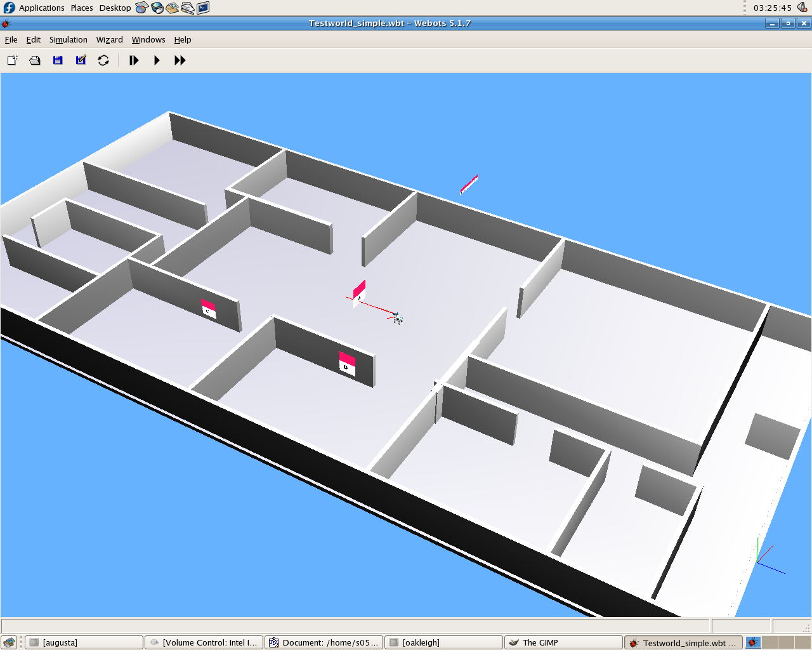The height and width of the screenshot is (650, 812).
Task: Run the simulation with the play button
Action: 157,60
